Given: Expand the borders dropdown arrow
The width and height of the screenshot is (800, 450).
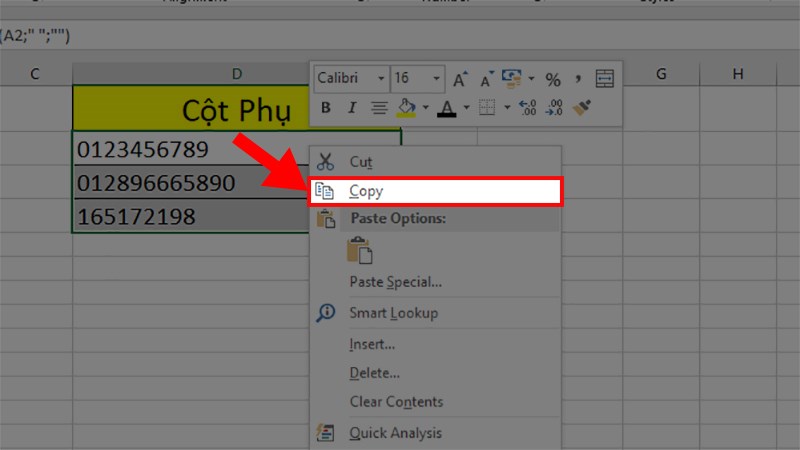Looking at the screenshot, I should click(x=507, y=107).
